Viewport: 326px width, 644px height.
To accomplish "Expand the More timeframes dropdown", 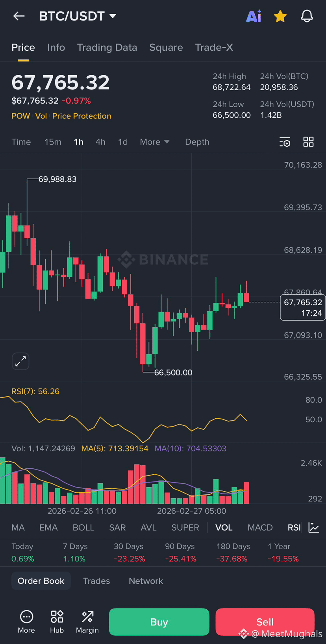I will point(155,142).
